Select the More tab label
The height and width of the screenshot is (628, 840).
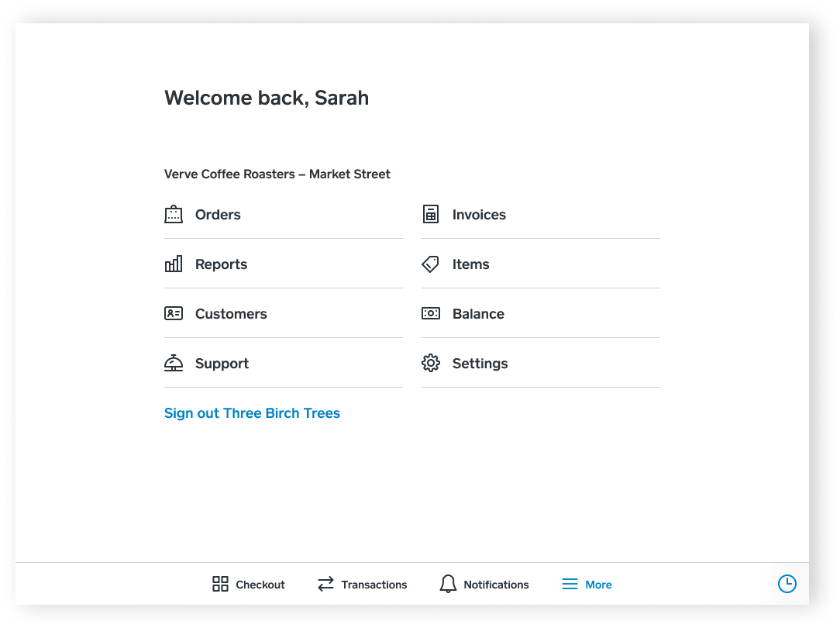(x=598, y=585)
